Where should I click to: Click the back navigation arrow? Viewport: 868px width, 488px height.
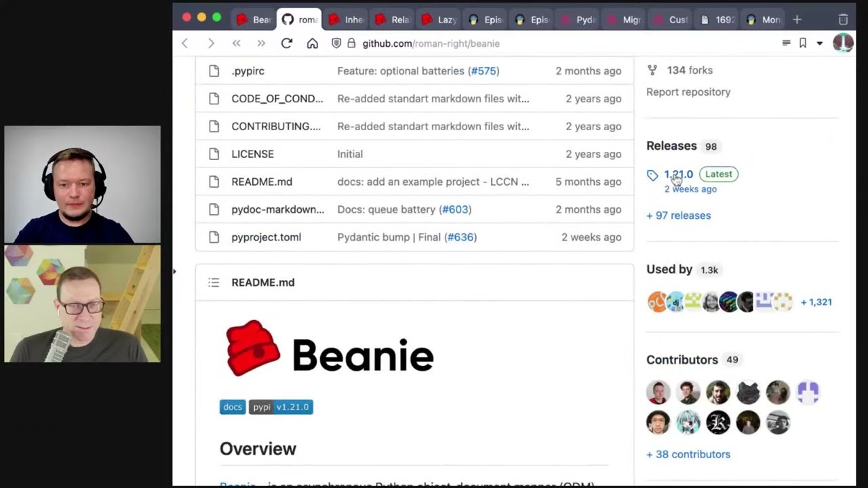tap(184, 43)
